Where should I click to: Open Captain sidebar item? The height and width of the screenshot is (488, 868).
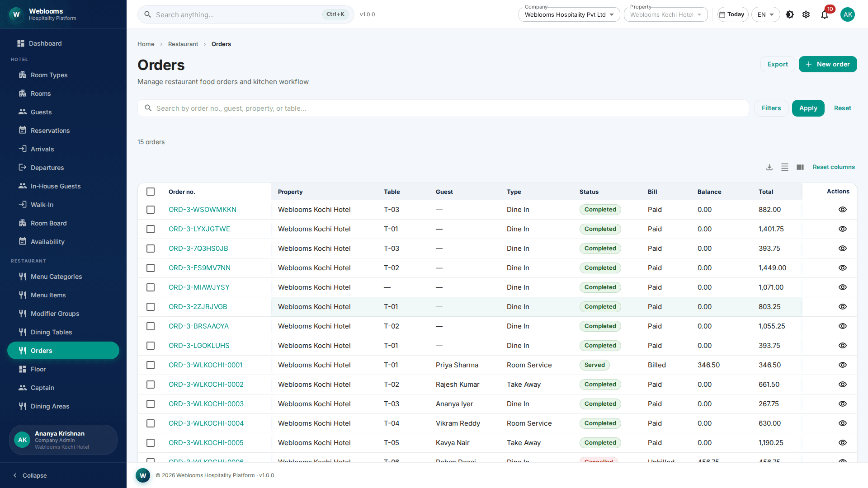(x=63, y=388)
